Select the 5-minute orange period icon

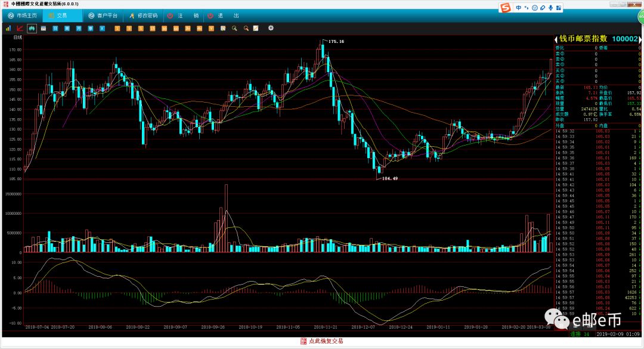[141, 29]
